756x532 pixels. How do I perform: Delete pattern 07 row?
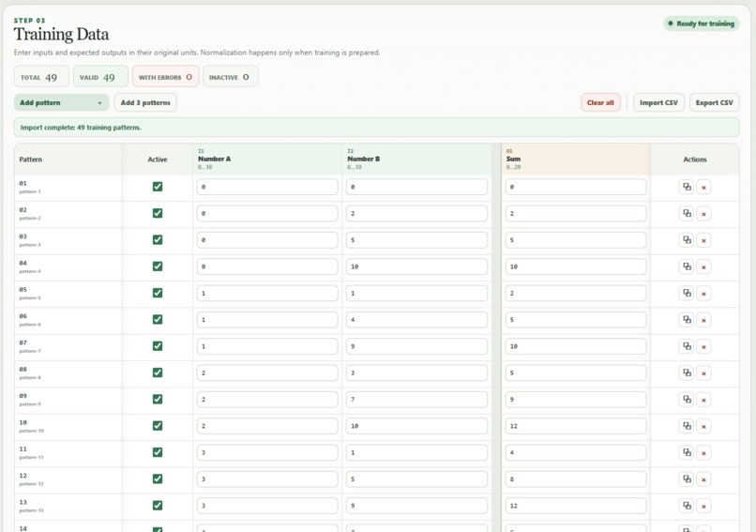pos(703,346)
